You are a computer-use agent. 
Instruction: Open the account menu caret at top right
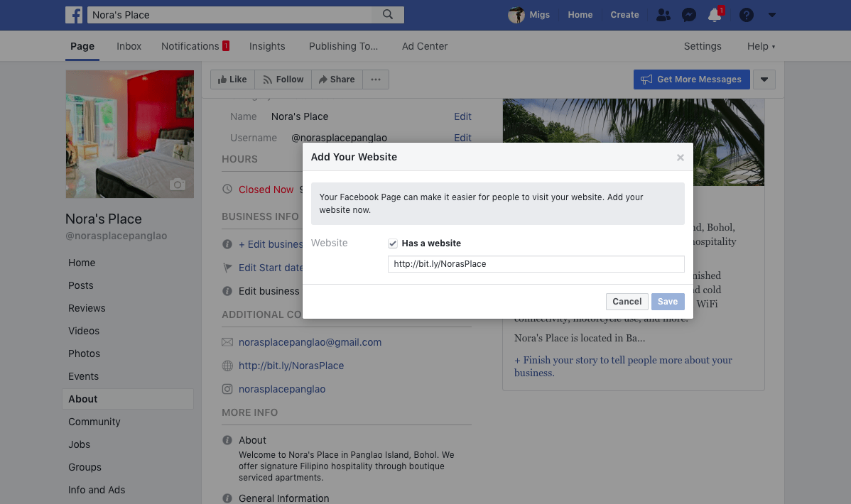pyautogui.click(x=771, y=14)
